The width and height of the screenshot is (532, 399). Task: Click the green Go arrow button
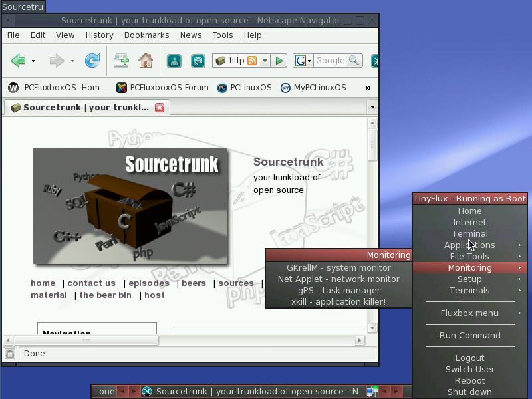click(x=279, y=61)
